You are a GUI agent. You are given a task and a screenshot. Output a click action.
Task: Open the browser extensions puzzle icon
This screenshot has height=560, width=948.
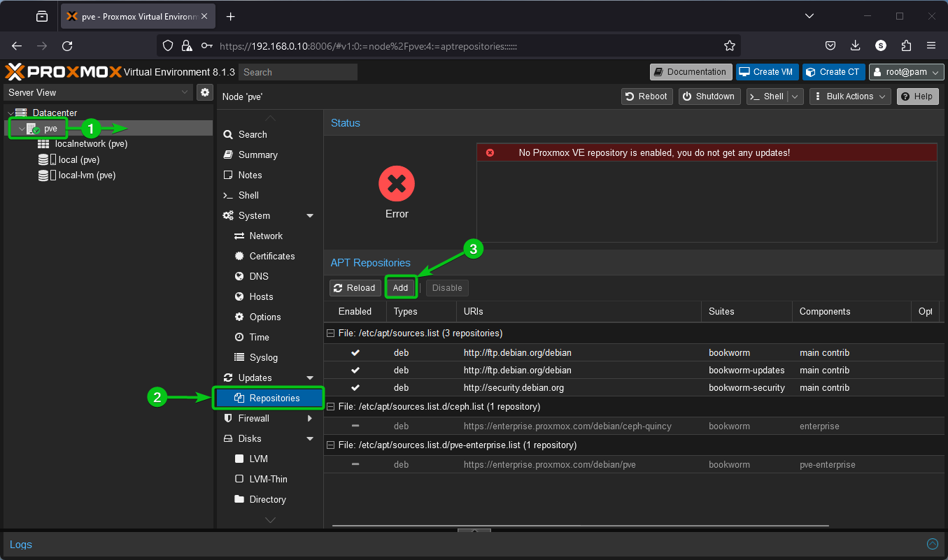pos(906,46)
